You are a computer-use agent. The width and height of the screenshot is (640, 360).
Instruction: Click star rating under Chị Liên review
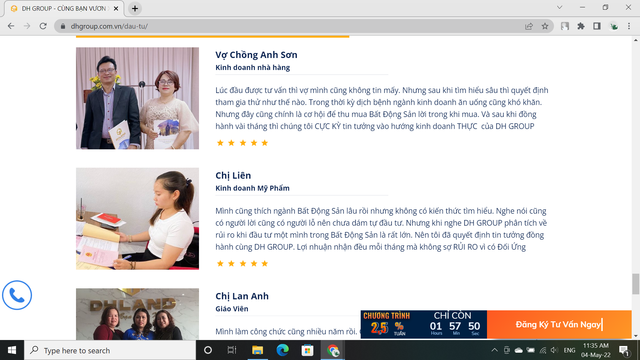242,263
